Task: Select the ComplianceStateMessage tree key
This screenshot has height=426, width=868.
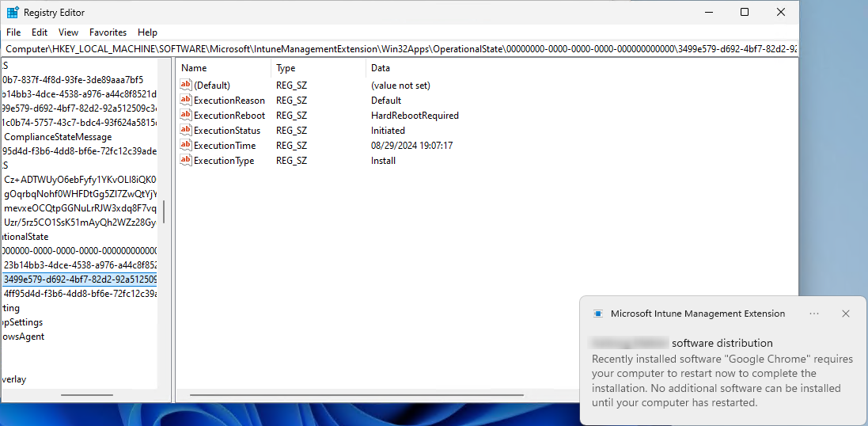Action: point(58,137)
